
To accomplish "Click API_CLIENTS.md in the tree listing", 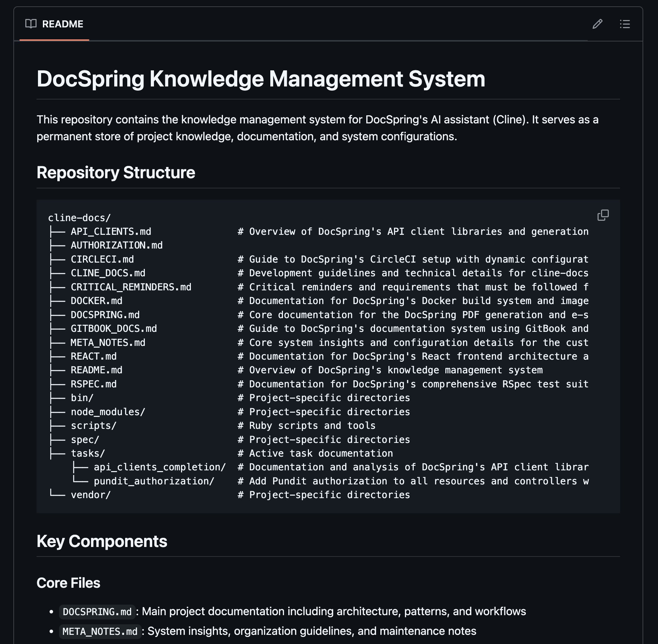I will [111, 232].
